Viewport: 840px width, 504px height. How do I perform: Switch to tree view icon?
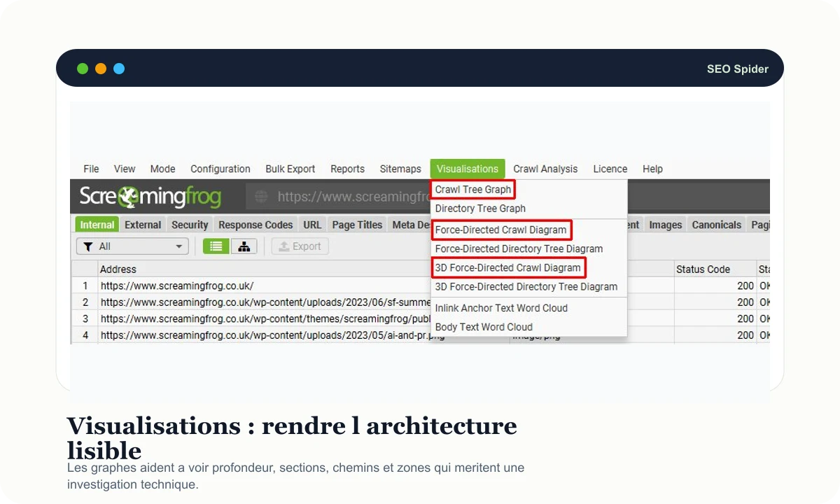point(244,246)
